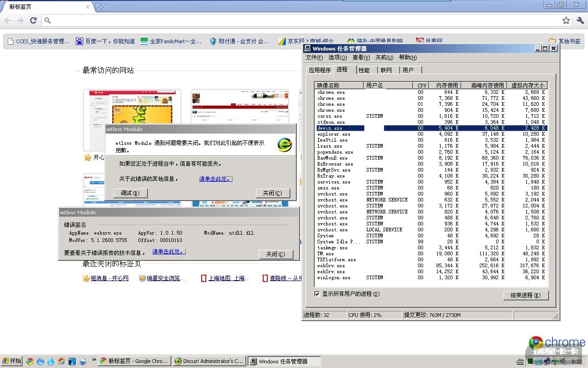
Task: Open the Windows 开始 start menu
Action: pos(12,361)
